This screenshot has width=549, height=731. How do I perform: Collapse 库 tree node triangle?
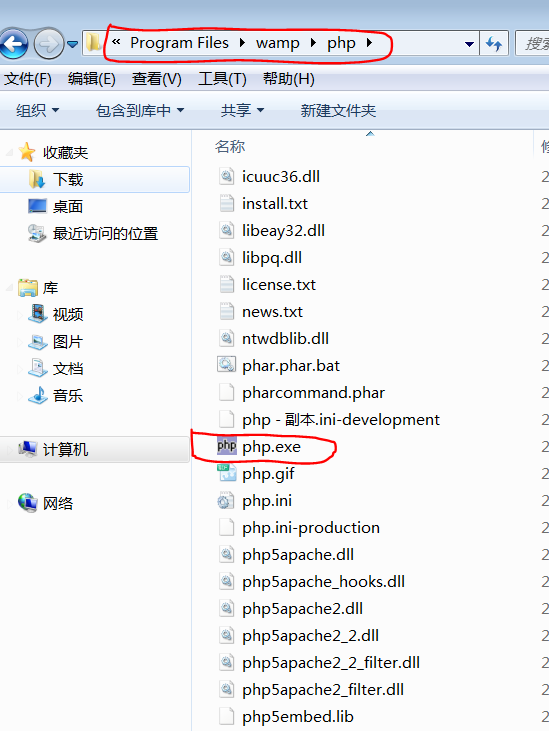[9, 288]
